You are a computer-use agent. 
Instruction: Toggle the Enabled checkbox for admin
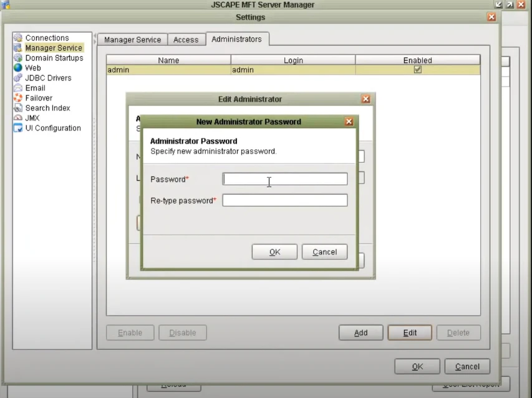417,69
